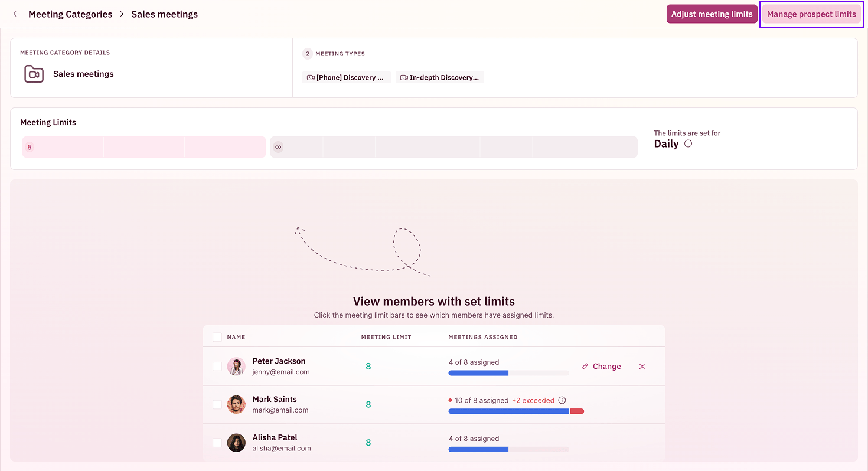
Task: Click the +2 exceeded label
Action: click(533, 400)
